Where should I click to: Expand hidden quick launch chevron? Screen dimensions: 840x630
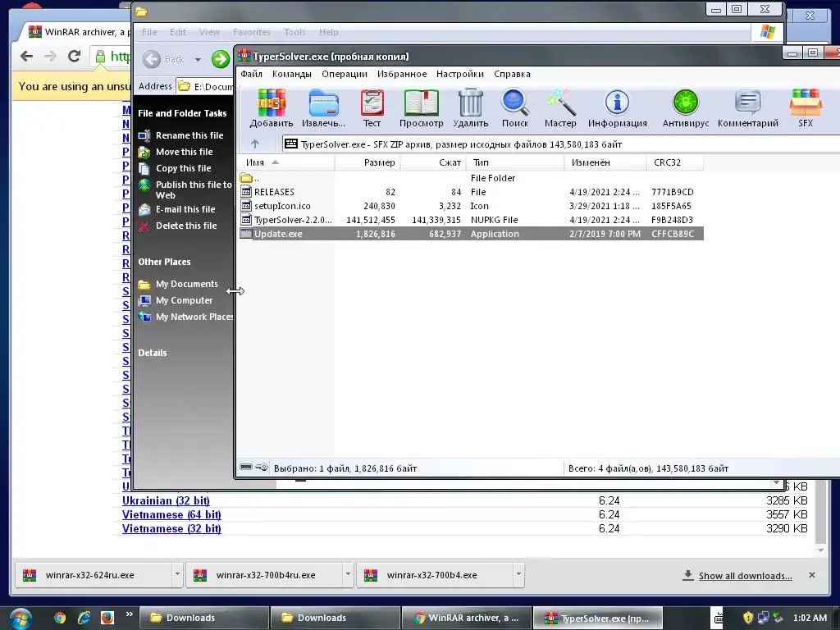point(129,614)
